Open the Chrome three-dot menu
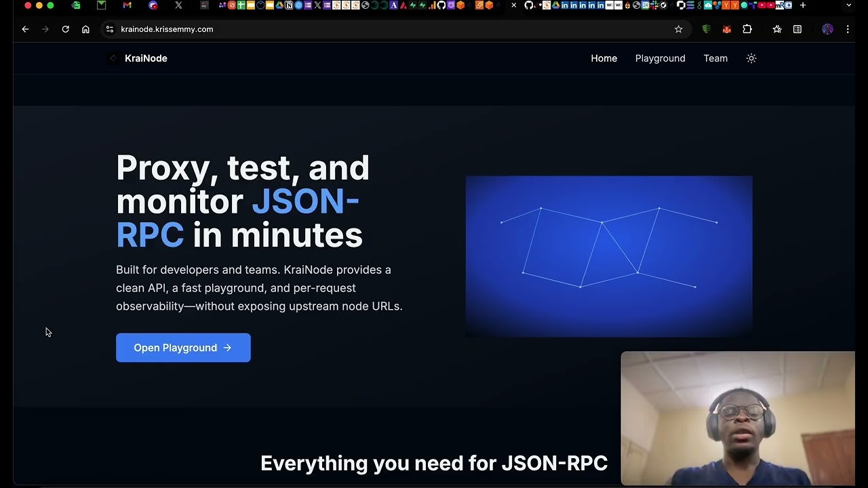Screen dimensions: 868x488 click(848, 29)
